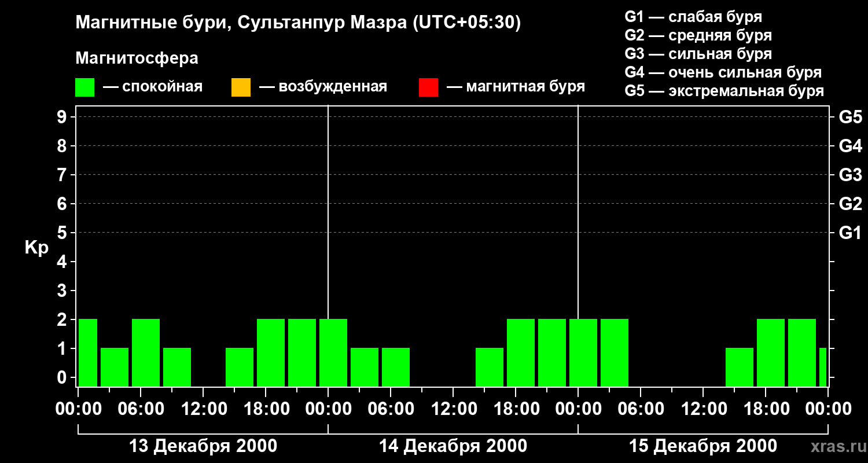Click the last '00:00' label at chart end
Image resolution: width=868 pixels, height=463 pixels.
pyautogui.click(x=828, y=409)
